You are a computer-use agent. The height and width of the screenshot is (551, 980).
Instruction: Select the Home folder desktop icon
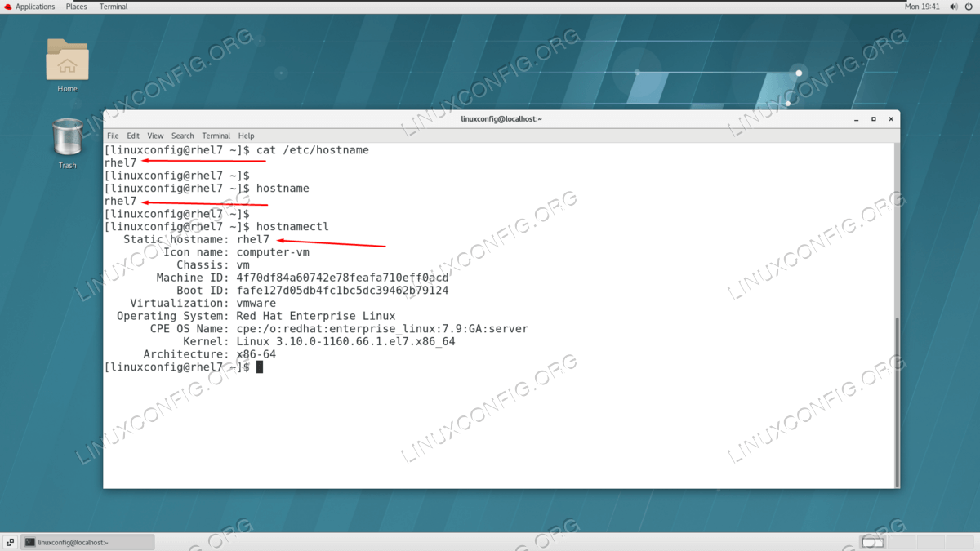pos(67,65)
